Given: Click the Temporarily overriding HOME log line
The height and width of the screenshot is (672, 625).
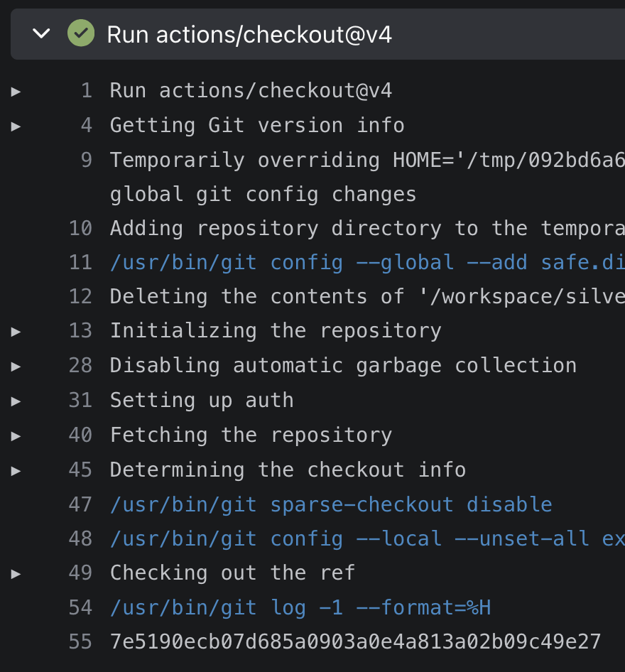Looking at the screenshot, I should (367, 177).
